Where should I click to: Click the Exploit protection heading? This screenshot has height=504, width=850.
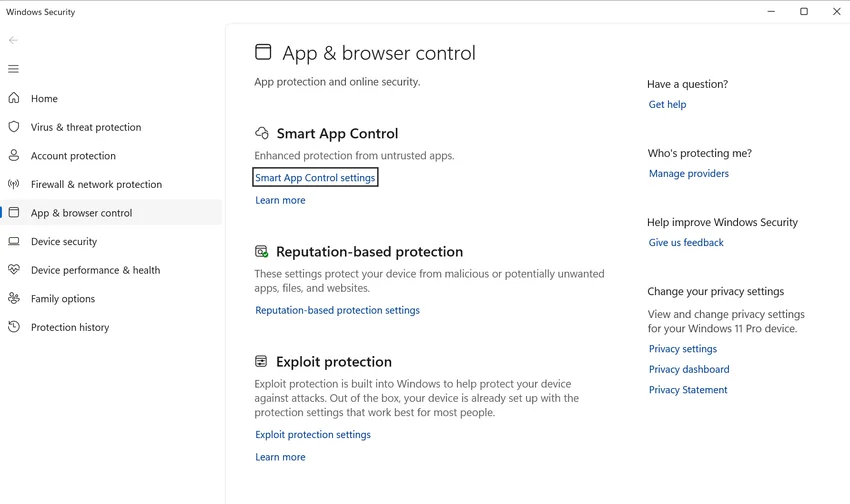pos(333,361)
